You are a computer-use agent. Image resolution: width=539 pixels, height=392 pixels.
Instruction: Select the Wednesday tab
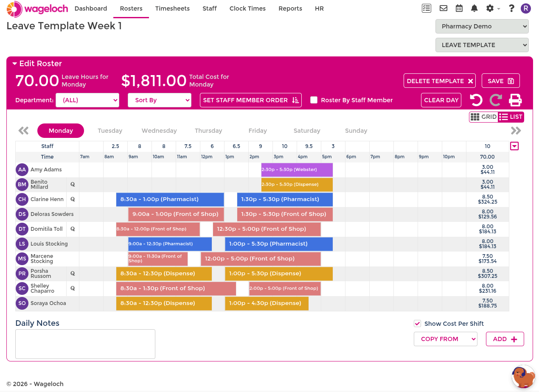(159, 131)
